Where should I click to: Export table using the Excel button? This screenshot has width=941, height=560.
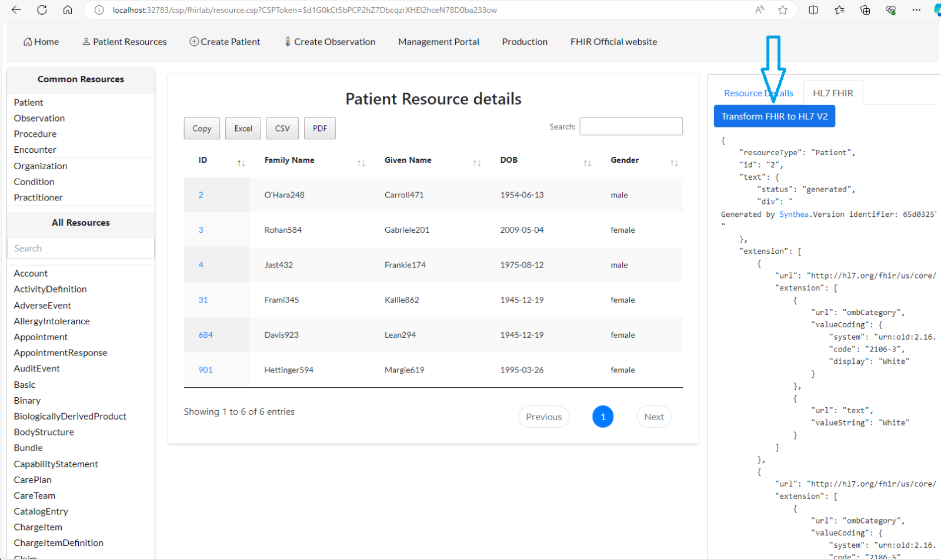click(243, 129)
